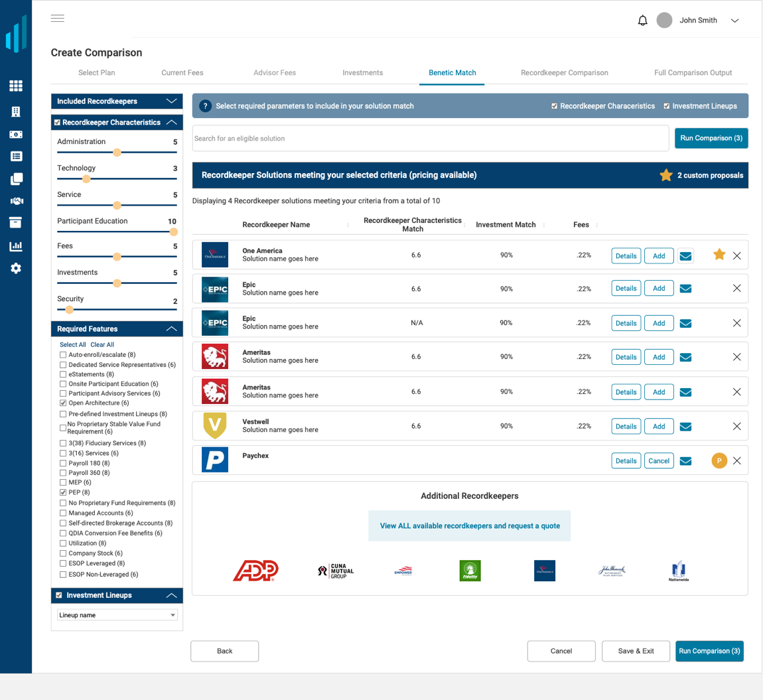
Task: Open the list icon in sidebar
Action: 16,157
